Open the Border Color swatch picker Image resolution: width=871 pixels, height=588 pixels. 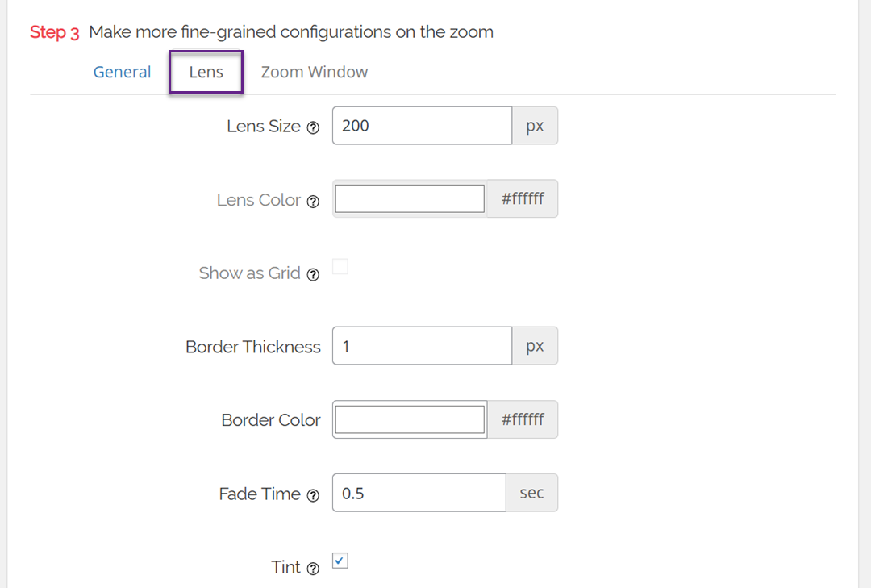tap(410, 419)
